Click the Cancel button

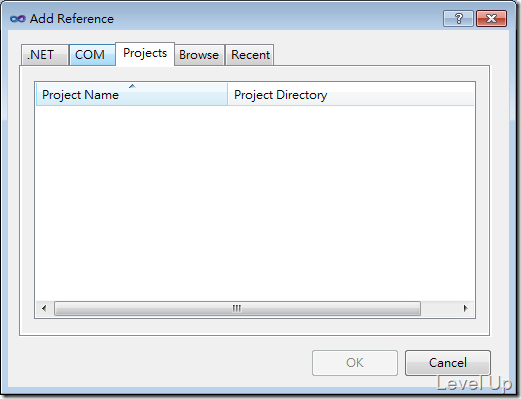pos(448,363)
